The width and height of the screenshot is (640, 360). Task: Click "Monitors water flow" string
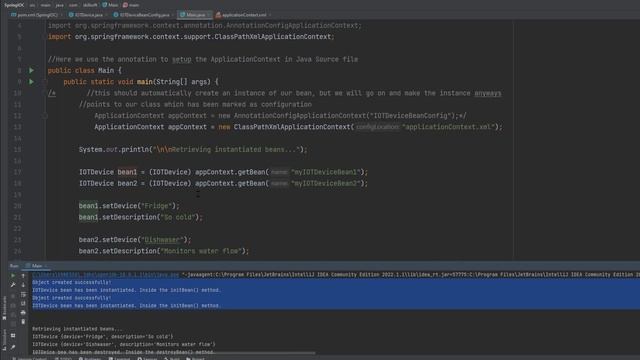coord(201,251)
